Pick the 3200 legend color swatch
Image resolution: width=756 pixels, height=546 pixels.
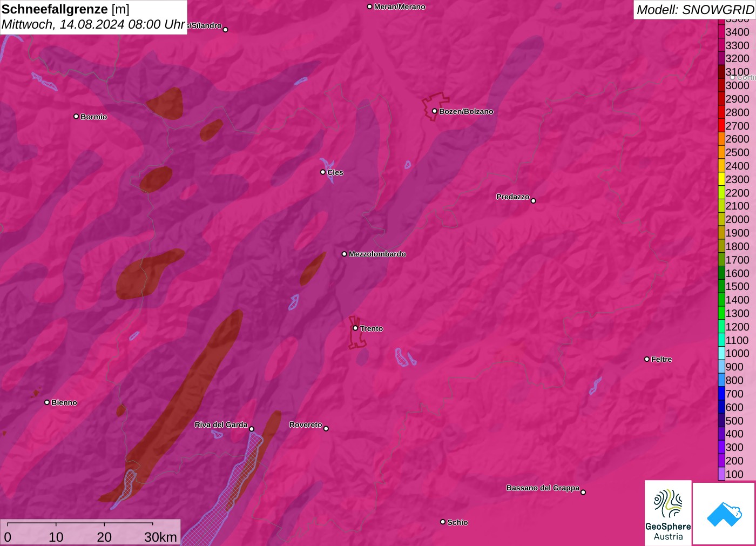(721, 58)
